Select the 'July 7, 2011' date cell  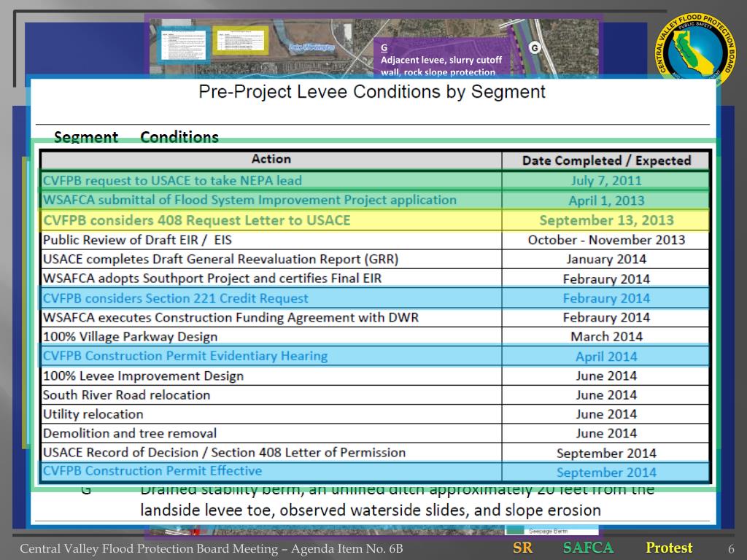pos(606,181)
